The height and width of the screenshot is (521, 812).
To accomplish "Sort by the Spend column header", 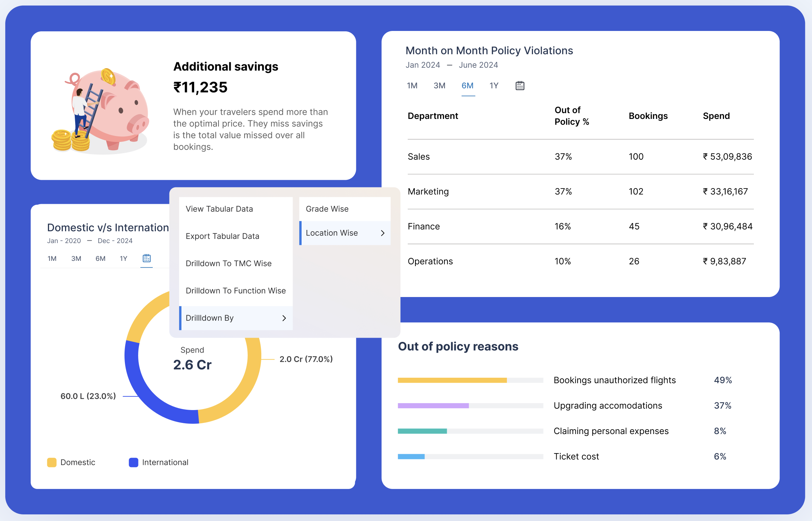I will tap(716, 116).
